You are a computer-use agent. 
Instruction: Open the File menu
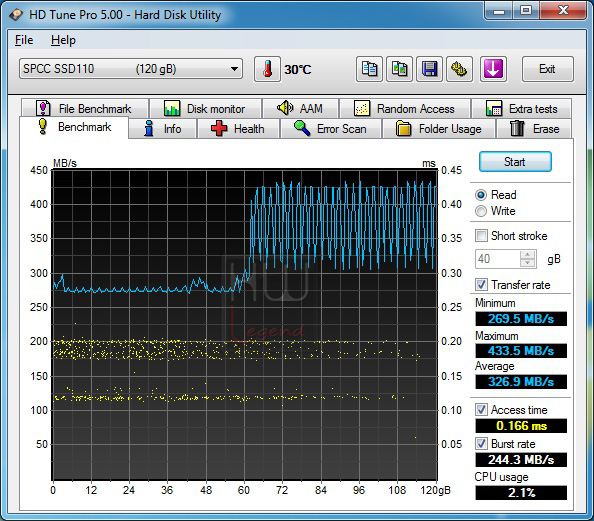24,40
